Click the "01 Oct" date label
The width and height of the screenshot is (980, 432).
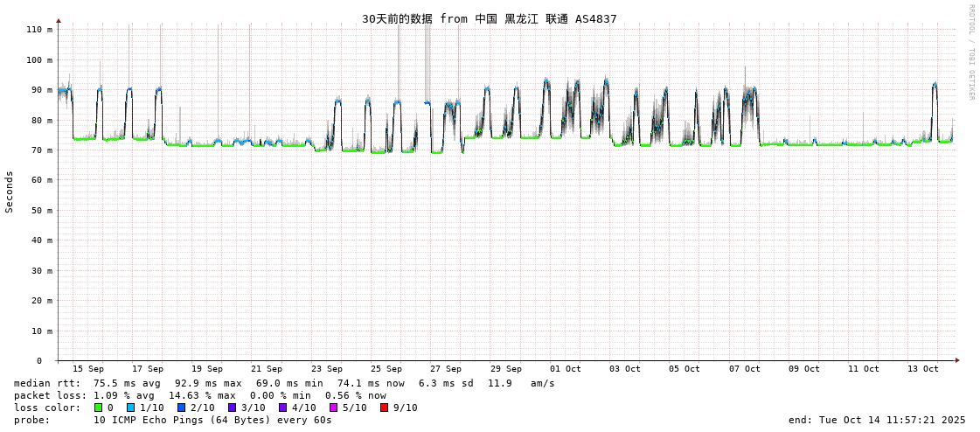(x=565, y=369)
